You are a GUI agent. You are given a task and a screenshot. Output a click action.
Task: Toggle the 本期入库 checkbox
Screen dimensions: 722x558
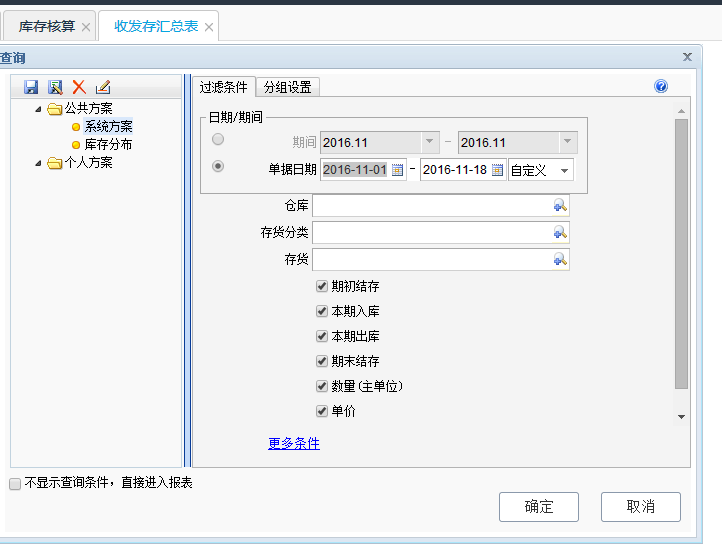(322, 311)
